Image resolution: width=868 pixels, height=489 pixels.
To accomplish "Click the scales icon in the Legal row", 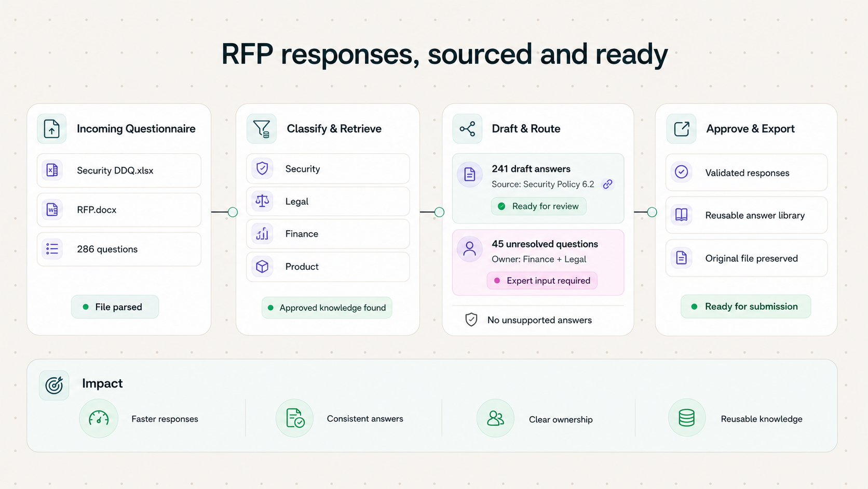I will click(262, 201).
